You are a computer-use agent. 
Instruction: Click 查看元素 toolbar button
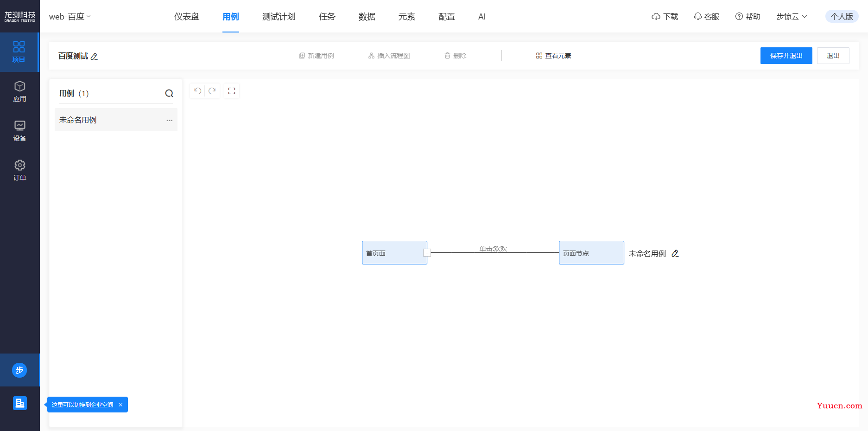coord(554,56)
